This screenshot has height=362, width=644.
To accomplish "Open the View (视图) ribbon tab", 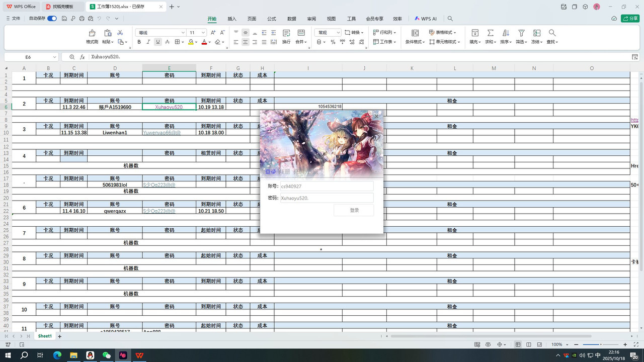I will coord(331,19).
